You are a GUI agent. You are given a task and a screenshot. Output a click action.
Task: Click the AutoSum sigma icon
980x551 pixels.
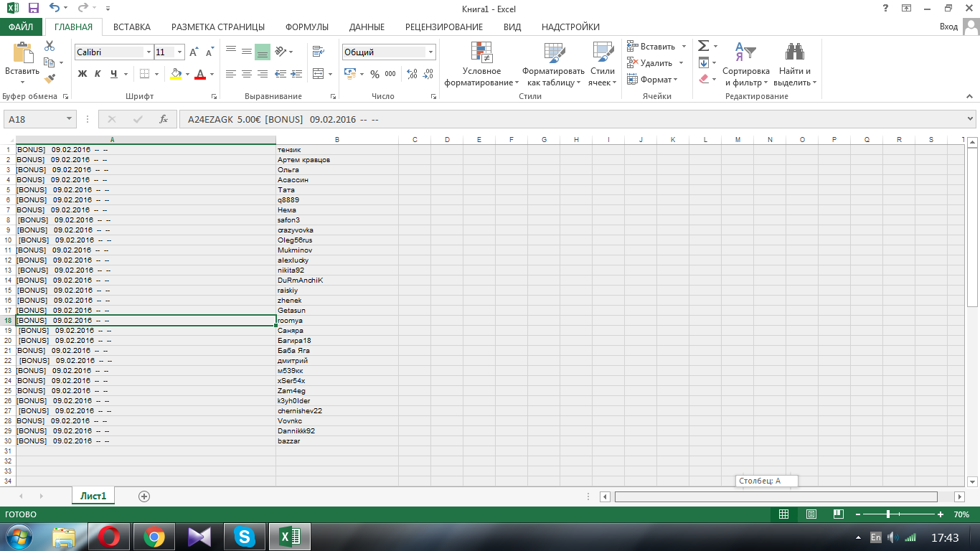704,46
